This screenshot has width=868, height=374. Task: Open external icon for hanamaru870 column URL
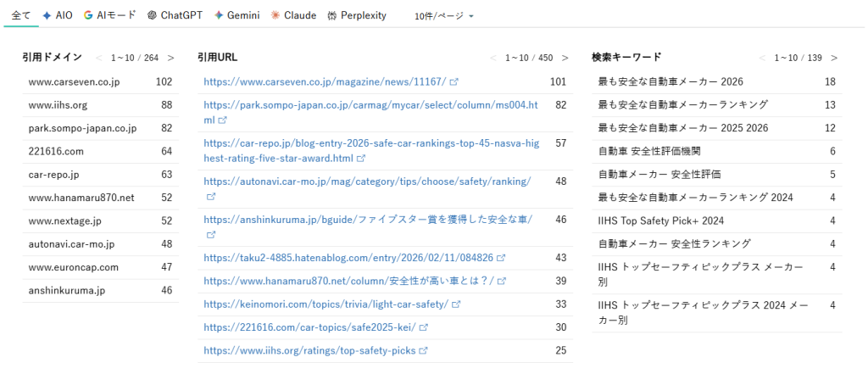[502, 281]
